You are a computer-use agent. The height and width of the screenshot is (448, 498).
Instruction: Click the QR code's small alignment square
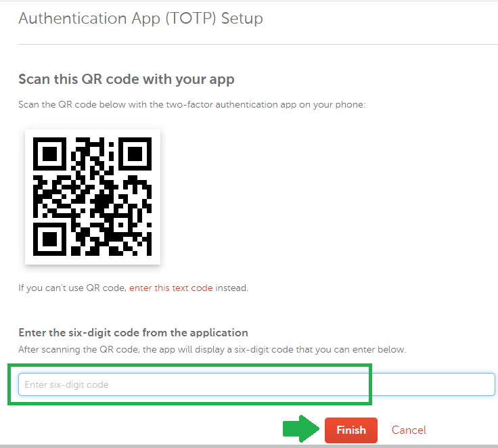120,225
